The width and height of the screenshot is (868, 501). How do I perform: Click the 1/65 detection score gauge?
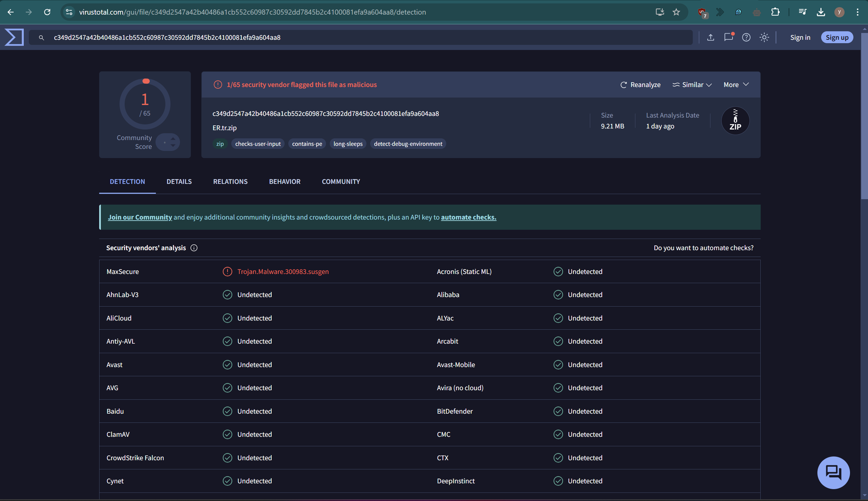[x=145, y=104]
